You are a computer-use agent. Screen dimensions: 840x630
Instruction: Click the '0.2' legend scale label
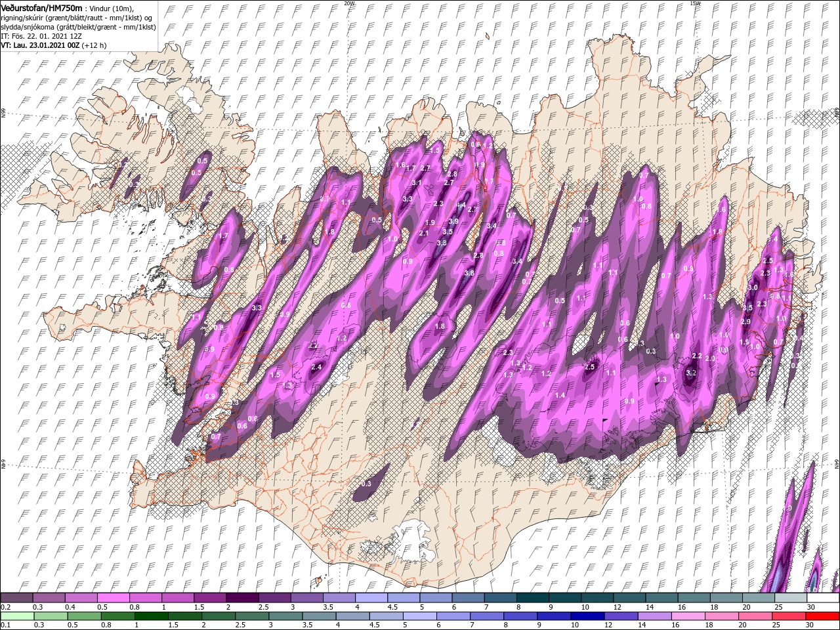pos(5,607)
